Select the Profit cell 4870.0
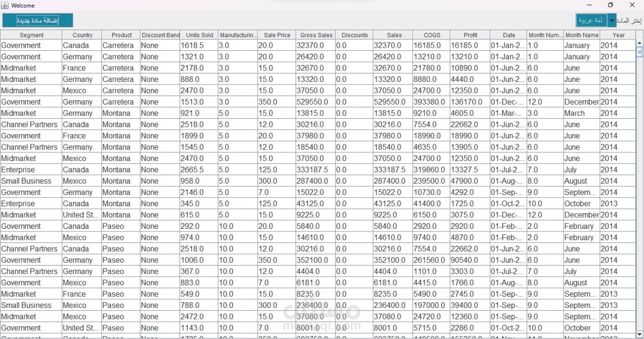Image resolution: width=644 pixels, height=339 pixels. click(x=470, y=237)
